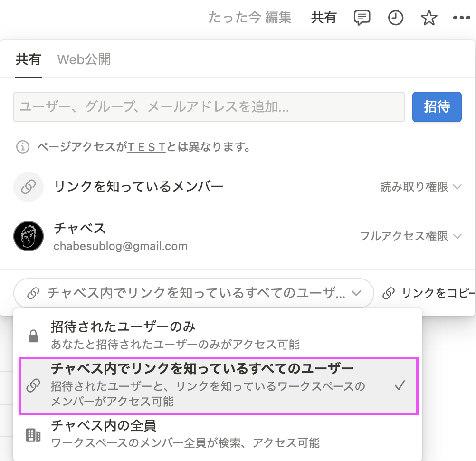Image resolution: width=476 pixels, height=461 pixels.
Task: Select 招待されたユーザーのみ option
Action: tap(218, 335)
